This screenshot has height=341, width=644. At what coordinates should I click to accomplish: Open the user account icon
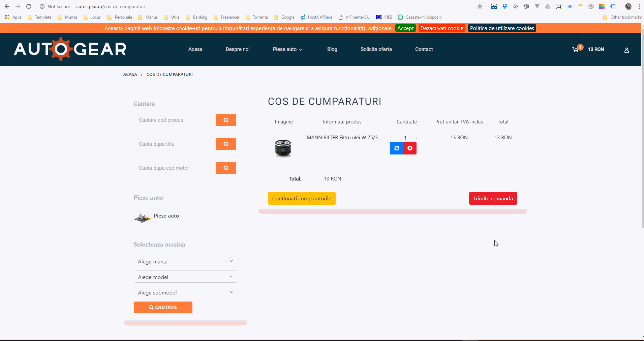point(626,50)
